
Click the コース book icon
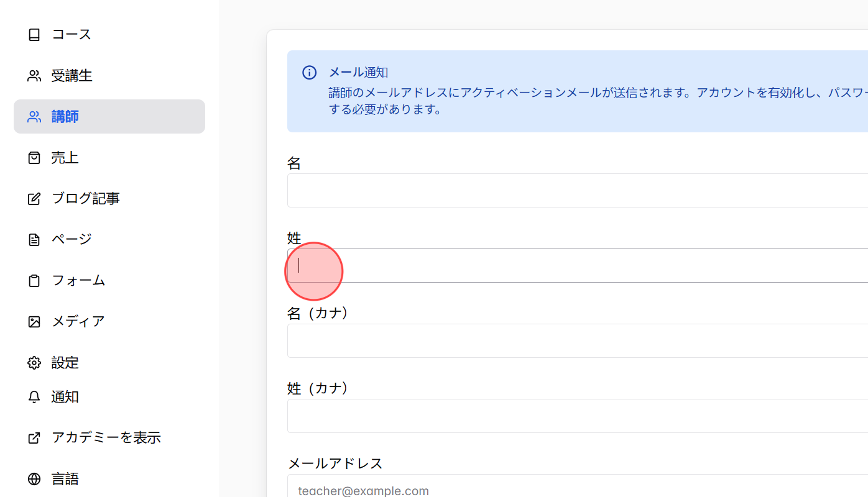click(34, 34)
